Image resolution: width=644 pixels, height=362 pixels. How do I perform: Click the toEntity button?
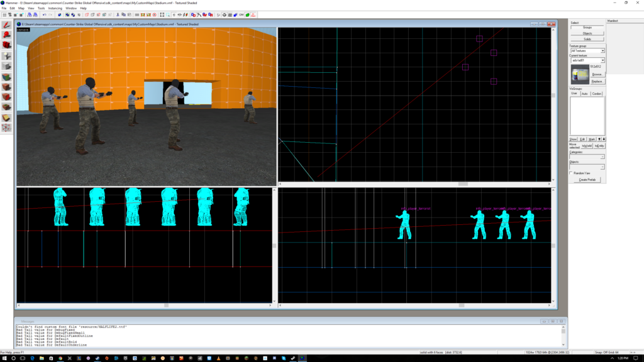click(599, 146)
